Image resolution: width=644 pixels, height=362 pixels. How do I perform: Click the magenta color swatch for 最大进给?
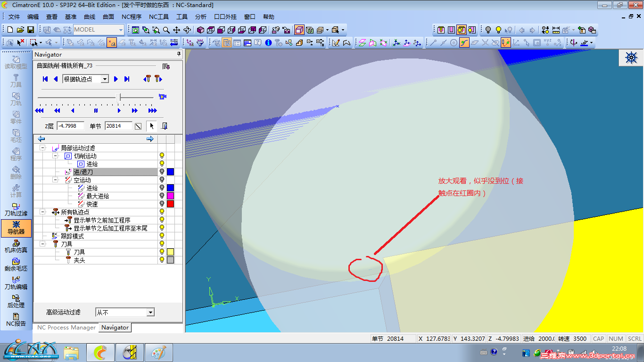tap(170, 196)
